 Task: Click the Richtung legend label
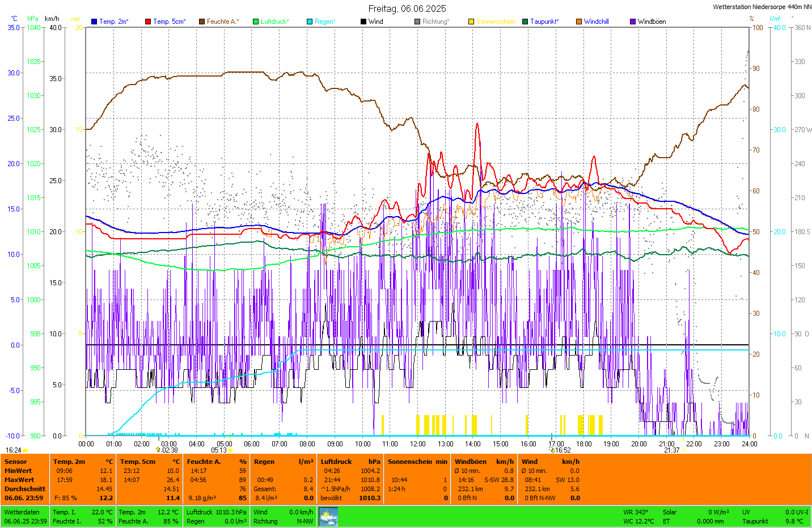point(435,22)
